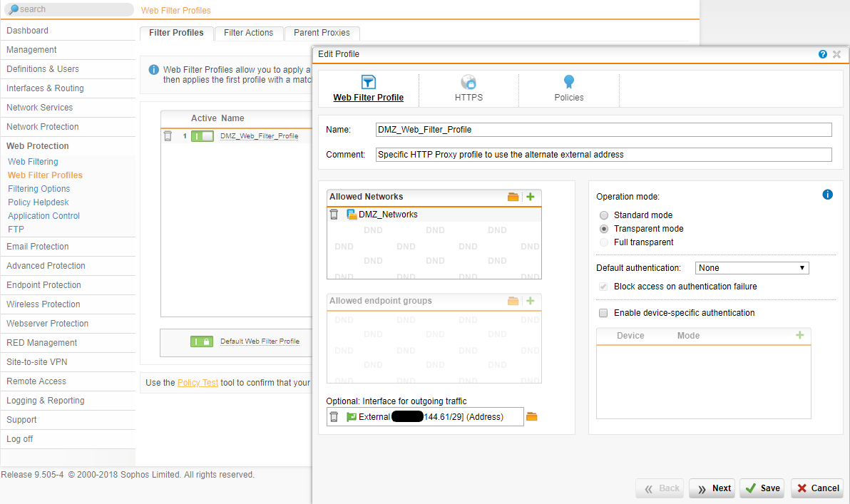Remove DMZ_Networks from Allowed Networks
Viewport: 850px width, 504px height.
[x=334, y=215]
